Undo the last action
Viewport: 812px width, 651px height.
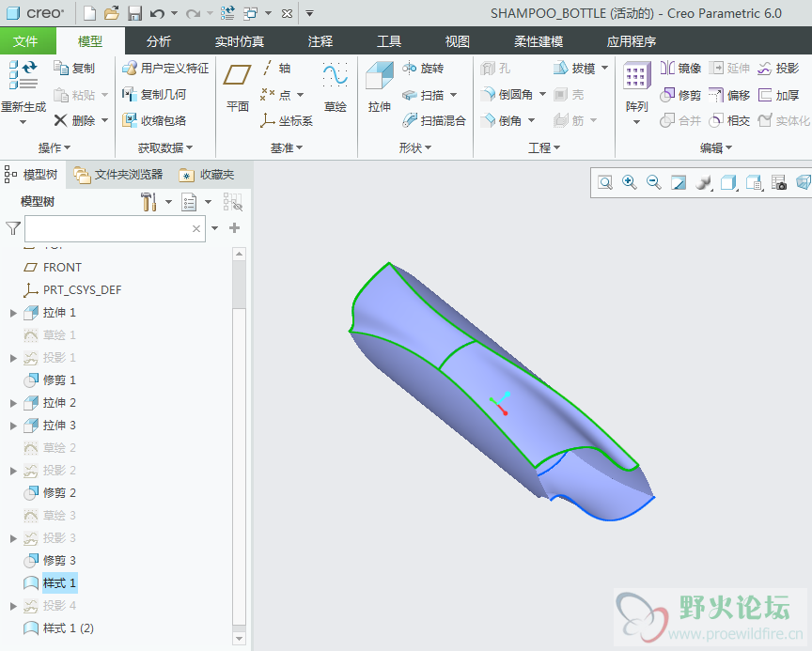pyautogui.click(x=157, y=13)
